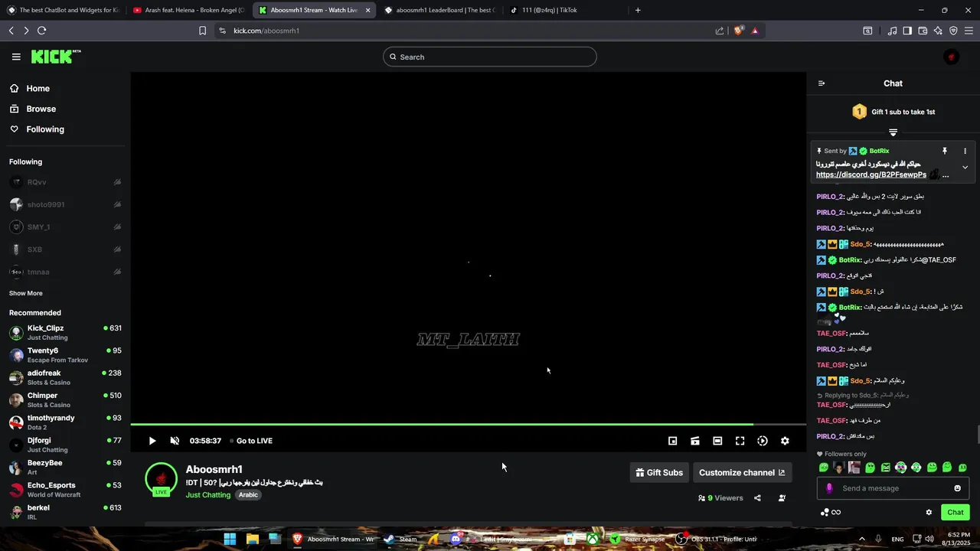Expand followed list with Show More

(26, 293)
